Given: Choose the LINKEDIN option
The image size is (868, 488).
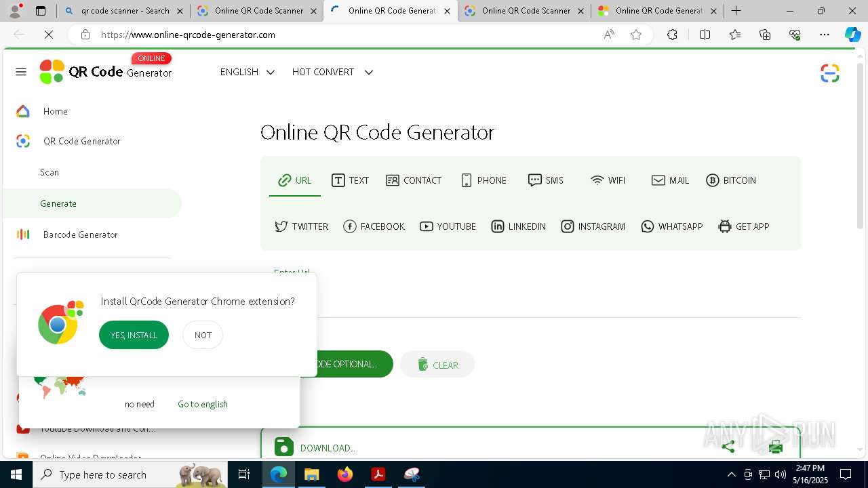Looking at the screenshot, I should point(518,226).
